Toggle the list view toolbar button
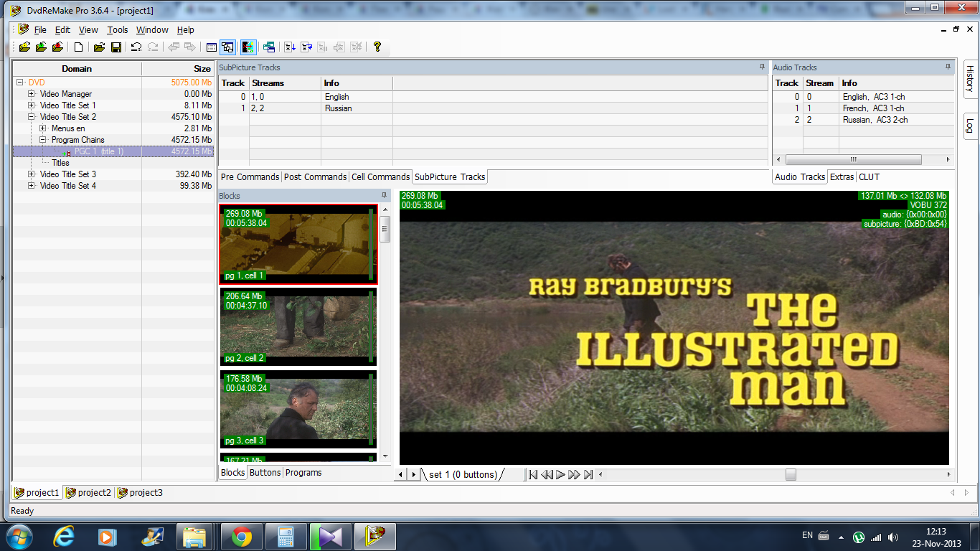980x551 pixels. click(212, 47)
